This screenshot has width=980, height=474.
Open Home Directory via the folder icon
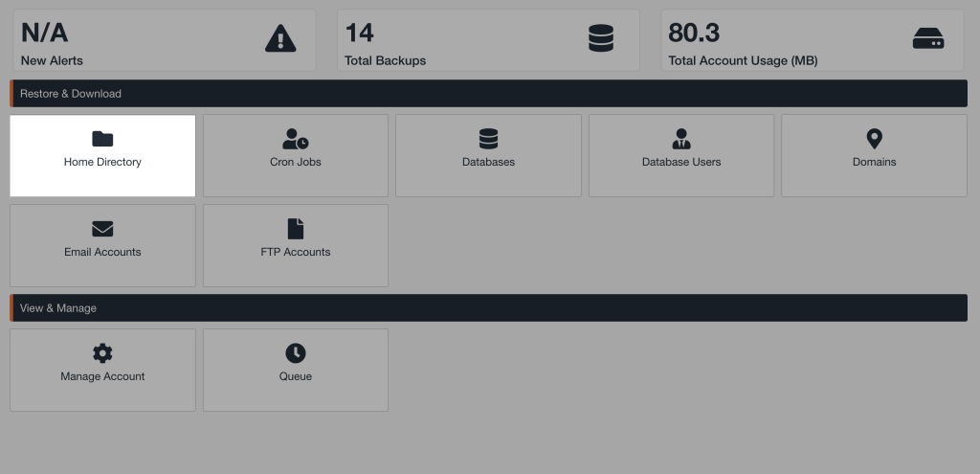[x=102, y=140]
